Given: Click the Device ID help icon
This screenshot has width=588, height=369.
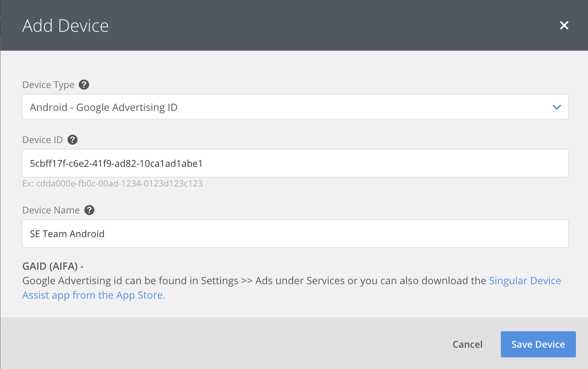Looking at the screenshot, I should click(x=72, y=140).
